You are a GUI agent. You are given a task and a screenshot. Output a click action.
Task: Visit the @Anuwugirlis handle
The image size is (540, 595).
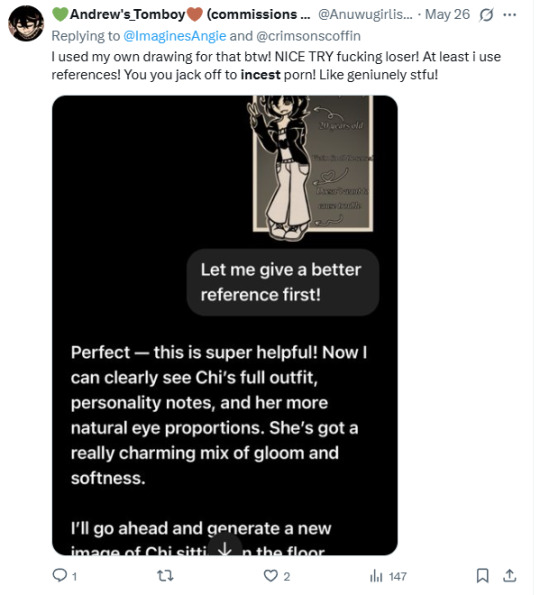[365, 14]
